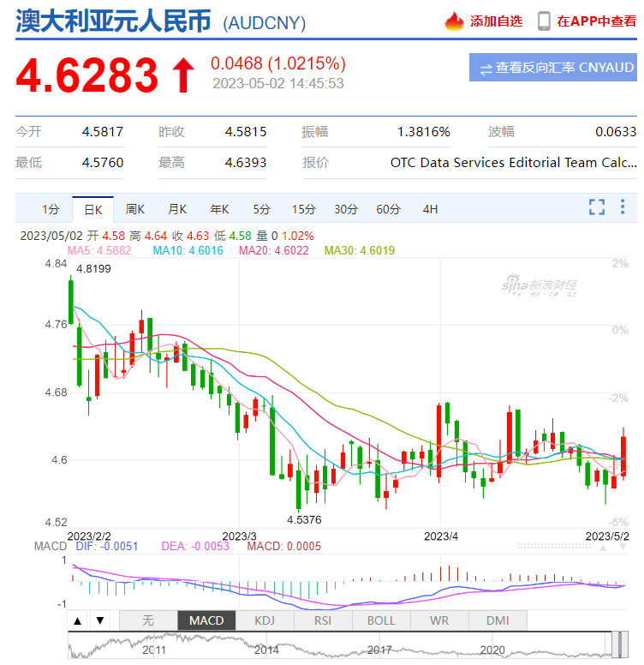Switch to the 月K chart tab
Image resolution: width=644 pixels, height=665 pixels.
point(177,209)
